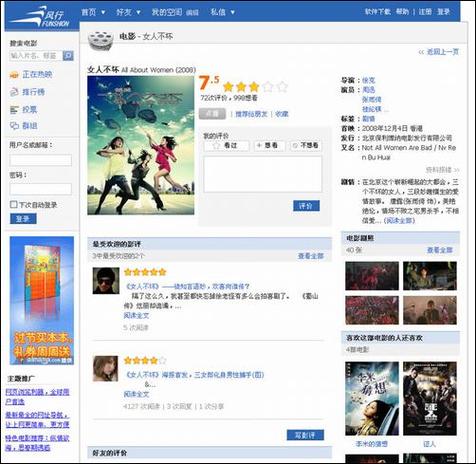Click 登录 in the top bar
The image size is (476, 464).
(x=444, y=12)
